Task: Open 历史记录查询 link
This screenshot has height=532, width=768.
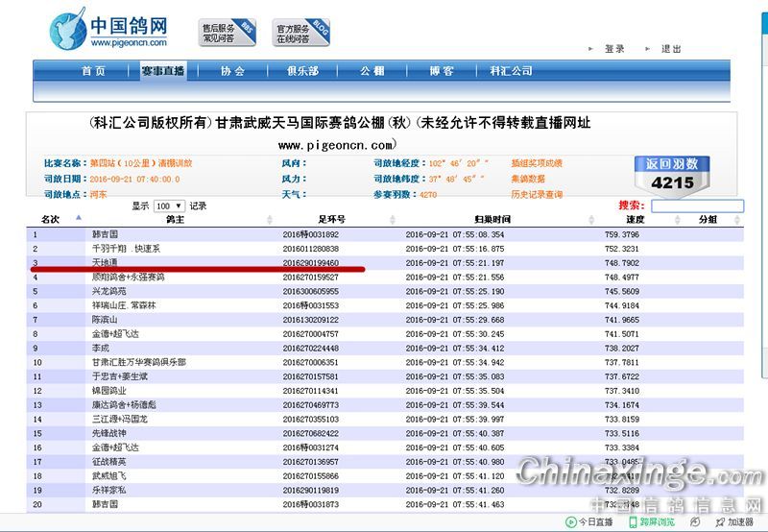Action: coord(538,194)
